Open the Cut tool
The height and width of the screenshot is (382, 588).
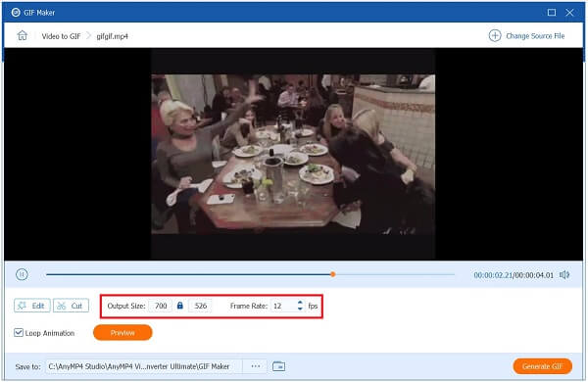[x=71, y=306]
